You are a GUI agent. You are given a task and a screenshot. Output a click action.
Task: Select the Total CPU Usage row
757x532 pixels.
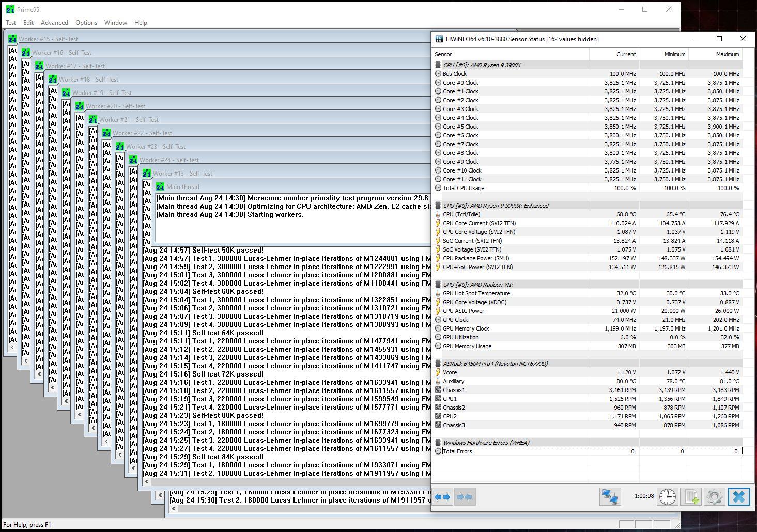point(588,188)
